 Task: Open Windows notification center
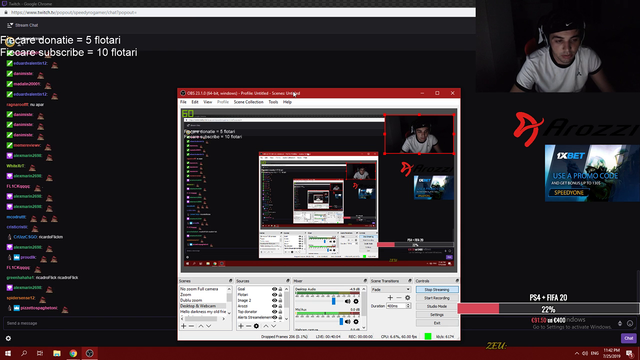click(x=630, y=353)
